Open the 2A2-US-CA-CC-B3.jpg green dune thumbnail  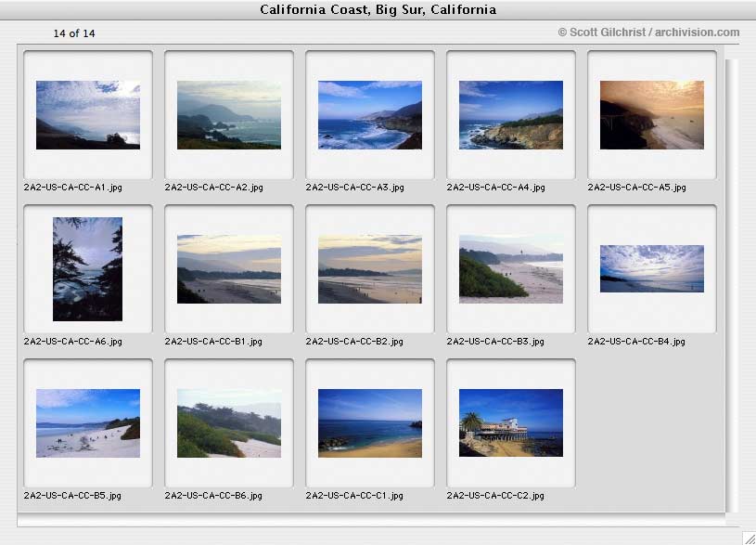point(511,269)
